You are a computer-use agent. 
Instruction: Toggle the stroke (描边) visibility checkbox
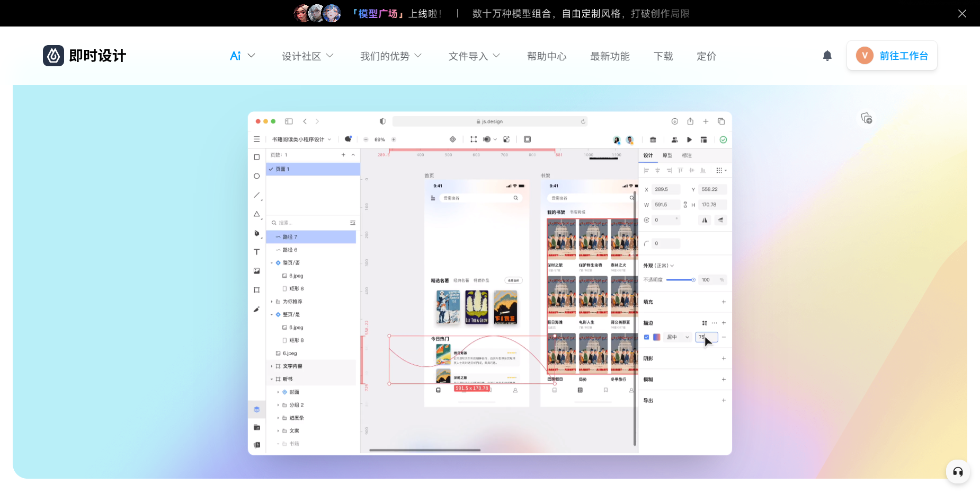[646, 337]
